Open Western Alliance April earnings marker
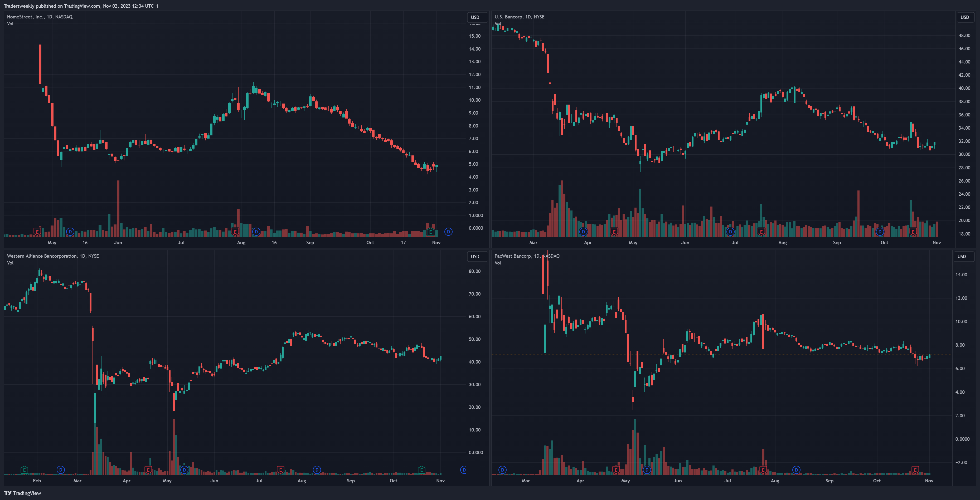This screenshot has width=980, height=500. tap(148, 470)
